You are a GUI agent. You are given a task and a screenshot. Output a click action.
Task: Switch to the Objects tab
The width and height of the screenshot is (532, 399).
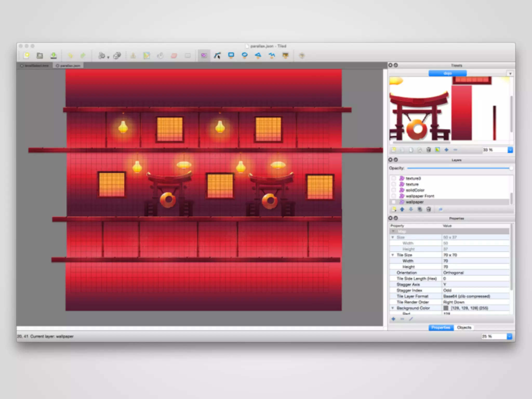464,328
